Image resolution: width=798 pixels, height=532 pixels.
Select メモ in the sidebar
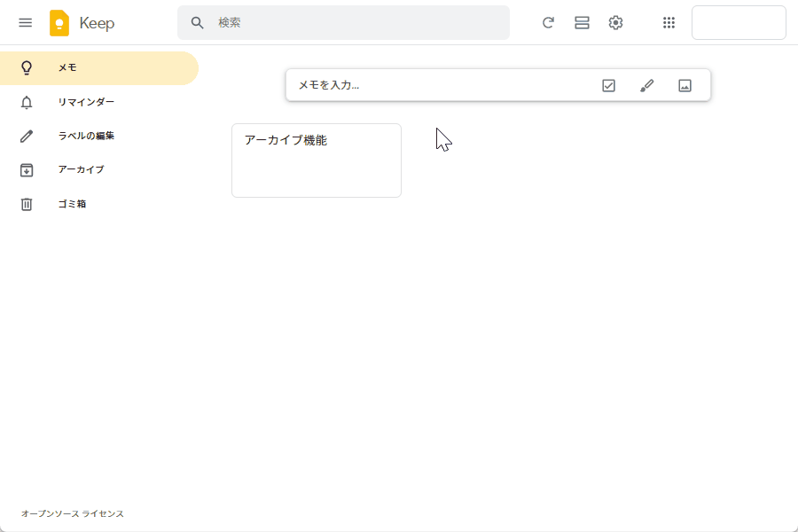pyautogui.click(x=99, y=68)
